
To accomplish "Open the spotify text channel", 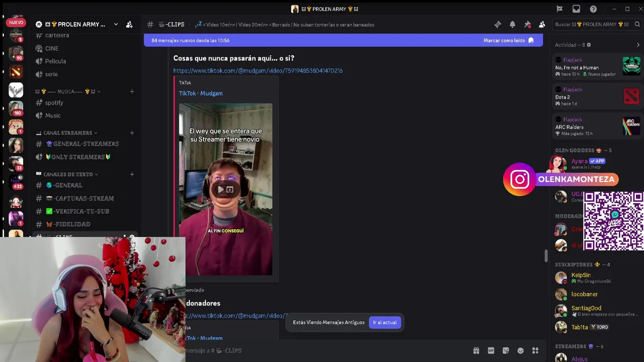I will [x=54, y=103].
